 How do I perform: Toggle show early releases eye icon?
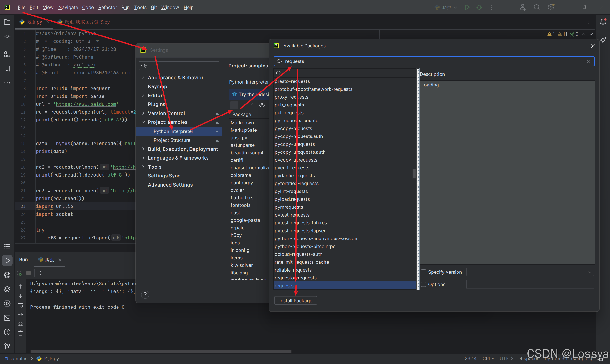262,105
